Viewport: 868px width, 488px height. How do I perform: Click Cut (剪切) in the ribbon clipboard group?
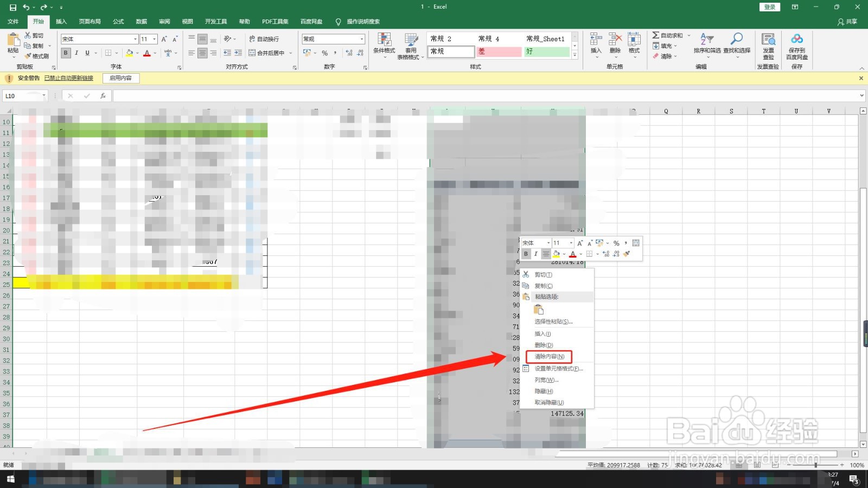34,35
